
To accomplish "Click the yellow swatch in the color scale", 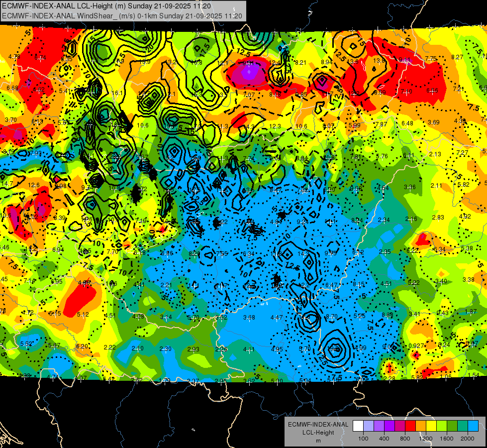I will pyautogui.click(x=431, y=426).
